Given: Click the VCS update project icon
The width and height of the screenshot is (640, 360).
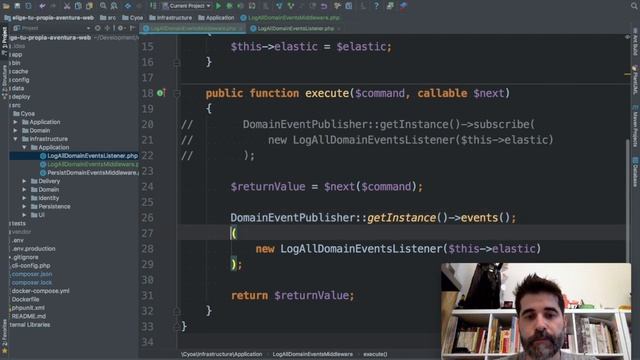Looking at the screenshot, I should click(280, 6).
